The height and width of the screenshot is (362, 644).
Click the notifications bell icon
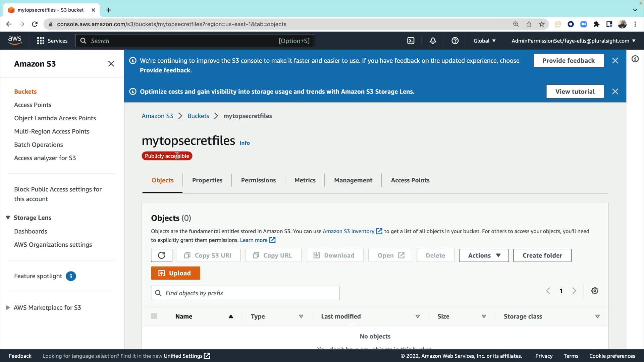tap(433, 41)
